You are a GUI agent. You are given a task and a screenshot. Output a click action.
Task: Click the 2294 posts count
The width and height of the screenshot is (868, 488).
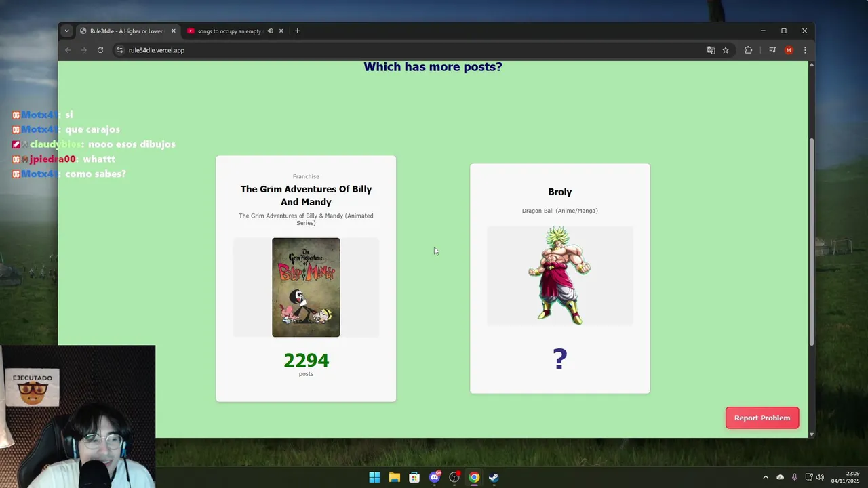(306, 361)
